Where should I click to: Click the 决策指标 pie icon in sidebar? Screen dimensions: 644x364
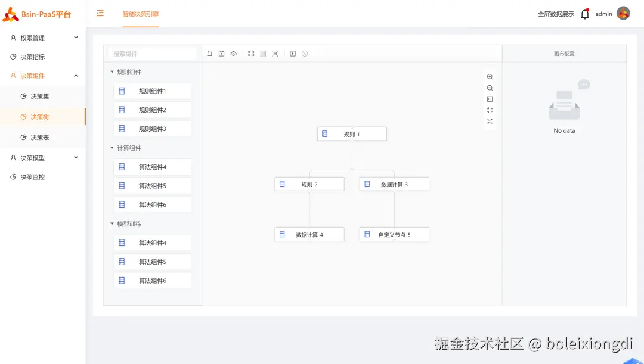click(13, 57)
